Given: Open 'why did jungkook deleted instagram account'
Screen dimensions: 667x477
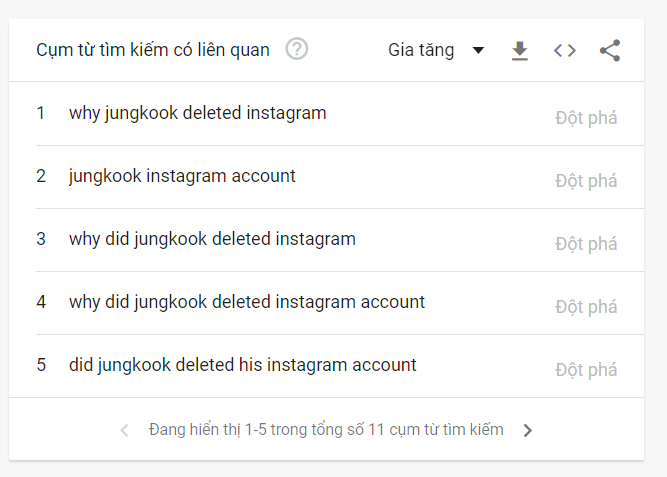Looking at the screenshot, I should point(247,301).
